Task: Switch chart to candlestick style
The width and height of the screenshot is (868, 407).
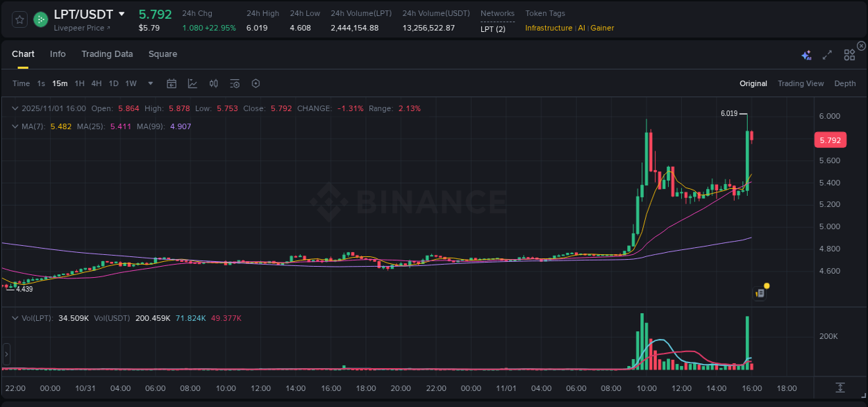Action: pos(213,83)
